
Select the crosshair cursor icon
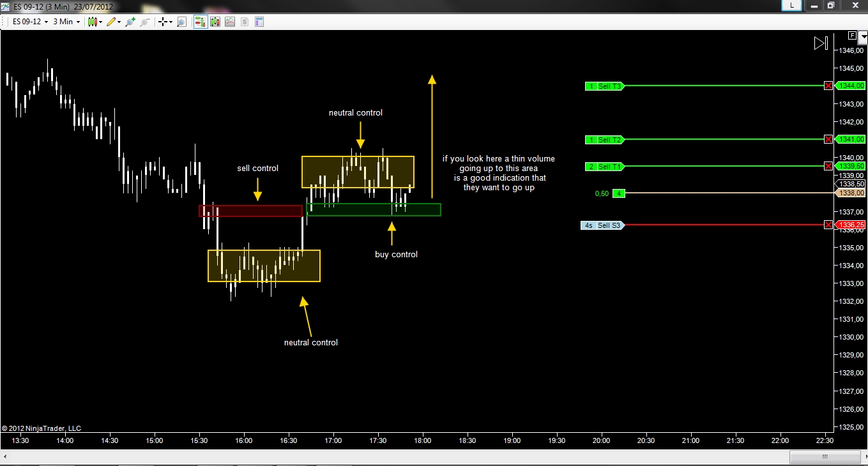point(164,22)
